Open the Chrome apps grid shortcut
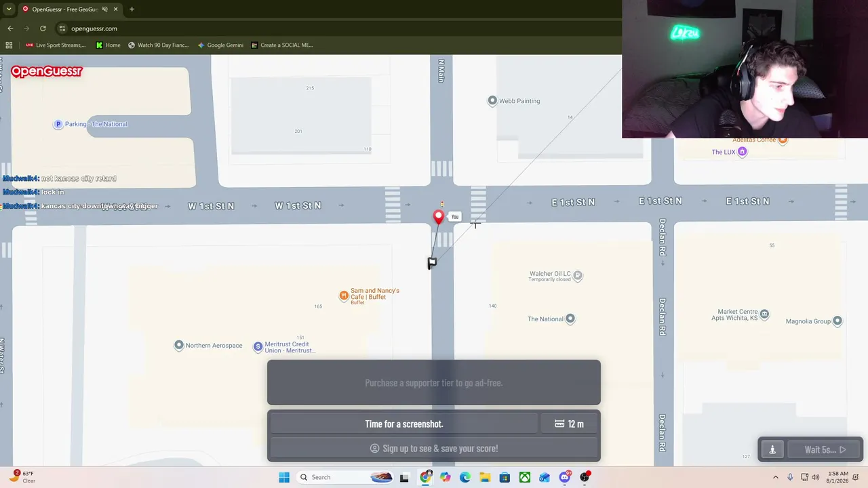 tap(9, 45)
